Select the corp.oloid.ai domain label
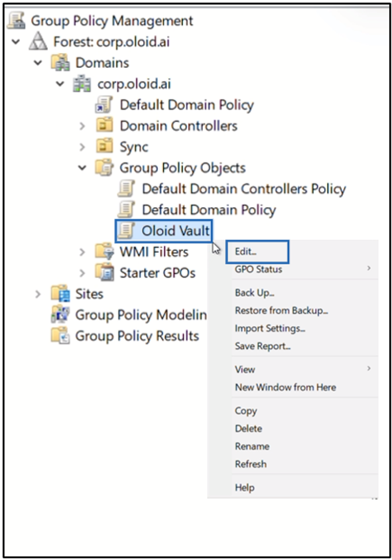 (x=134, y=84)
